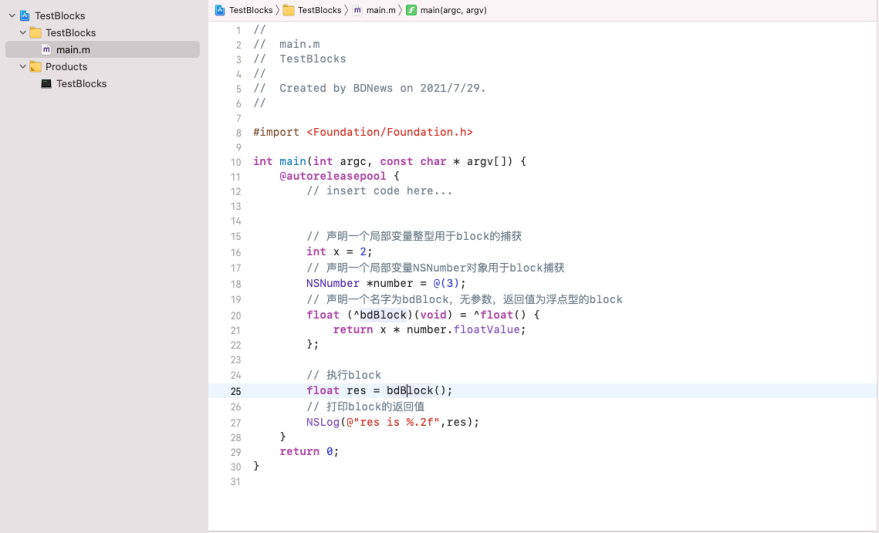Select TestBlocks executable under Products
The image size is (879, 533).
pos(81,84)
